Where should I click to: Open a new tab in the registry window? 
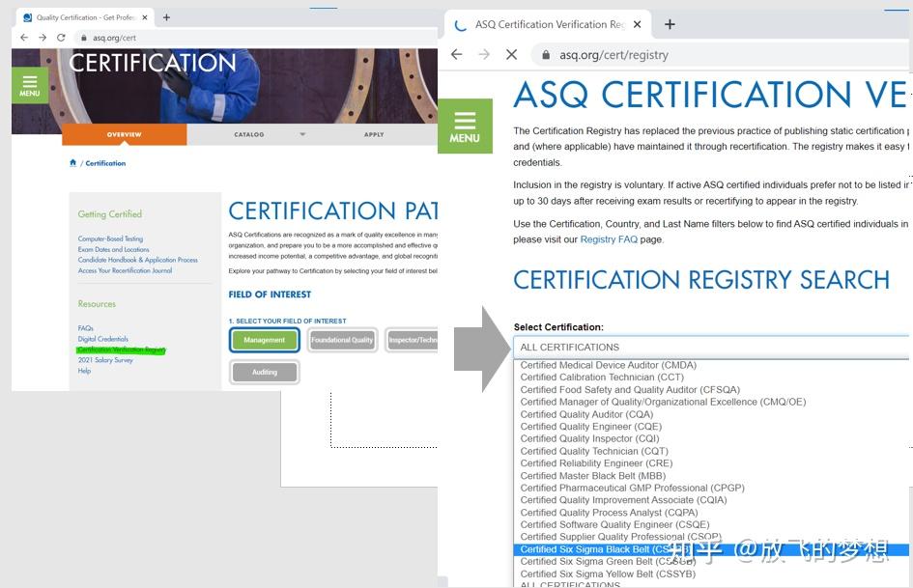point(670,24)
